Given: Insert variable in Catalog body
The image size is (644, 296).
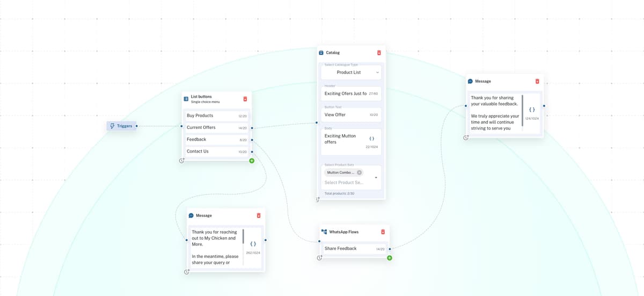Looking at the screenshot, I should [x=372, y=139].
